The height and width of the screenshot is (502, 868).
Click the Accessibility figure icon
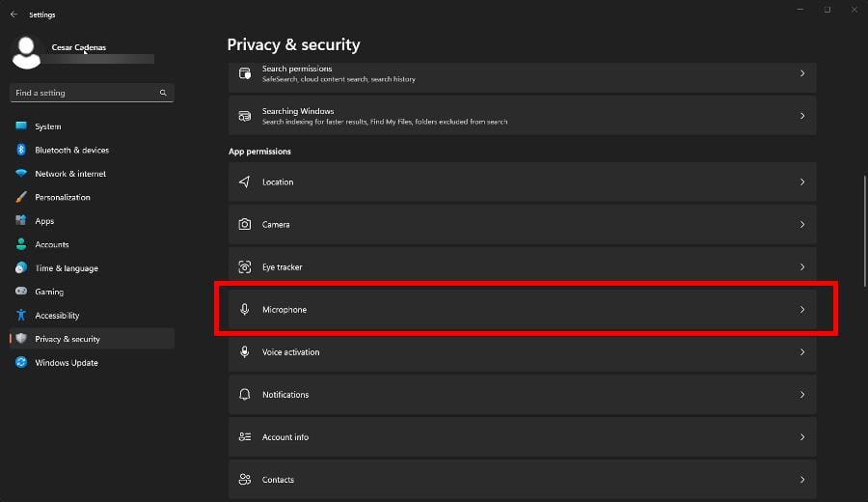[x=21, y=315]
